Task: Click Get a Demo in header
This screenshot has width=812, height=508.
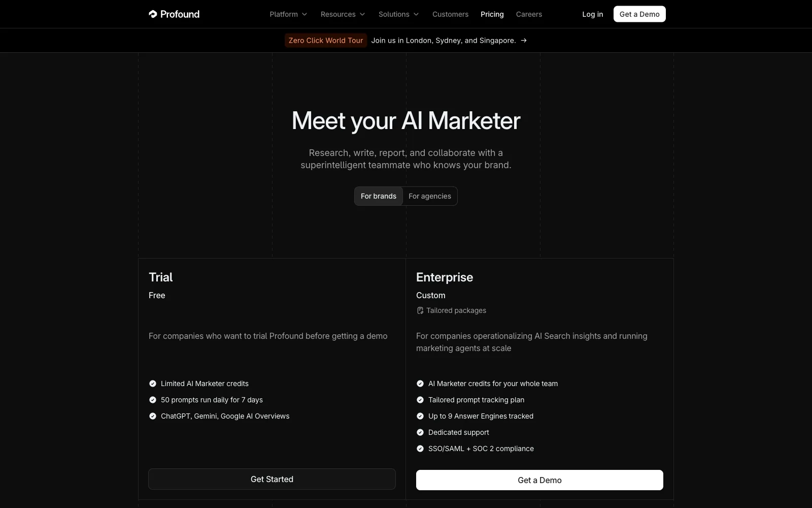Action: (639, 14)
